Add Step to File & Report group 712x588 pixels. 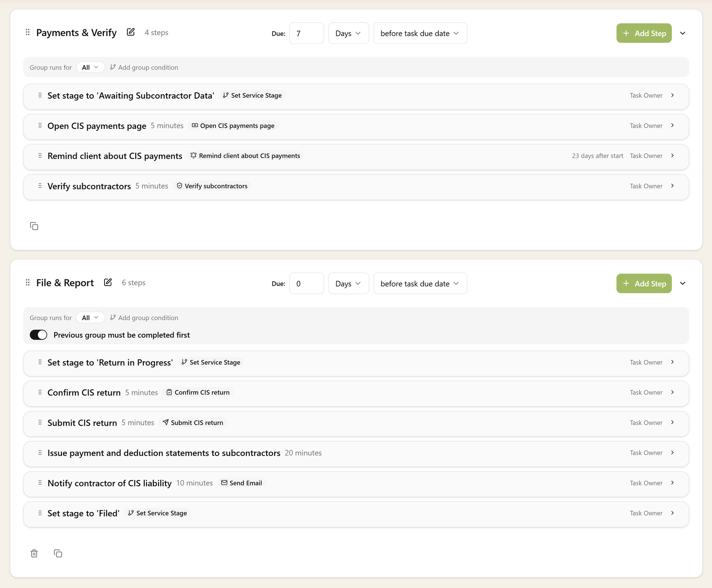pyautogui.click(x=644, y=283)
